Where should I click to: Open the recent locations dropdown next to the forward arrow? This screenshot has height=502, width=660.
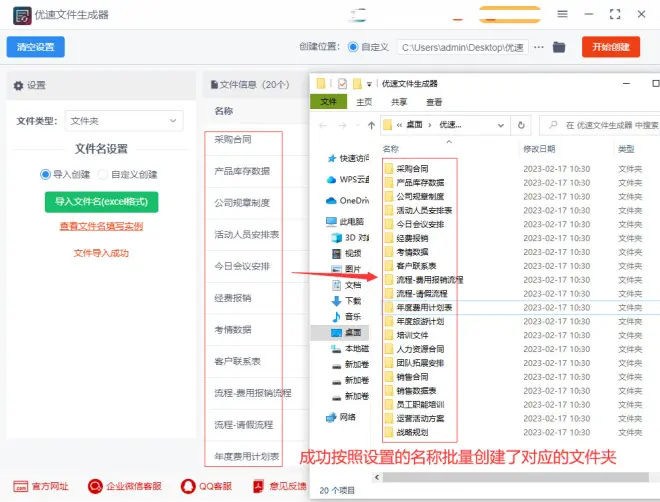[358, 125]
